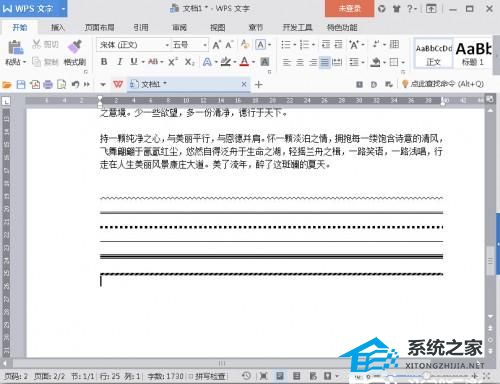Open the 开发工具 ribbon tab

point(297,27)
